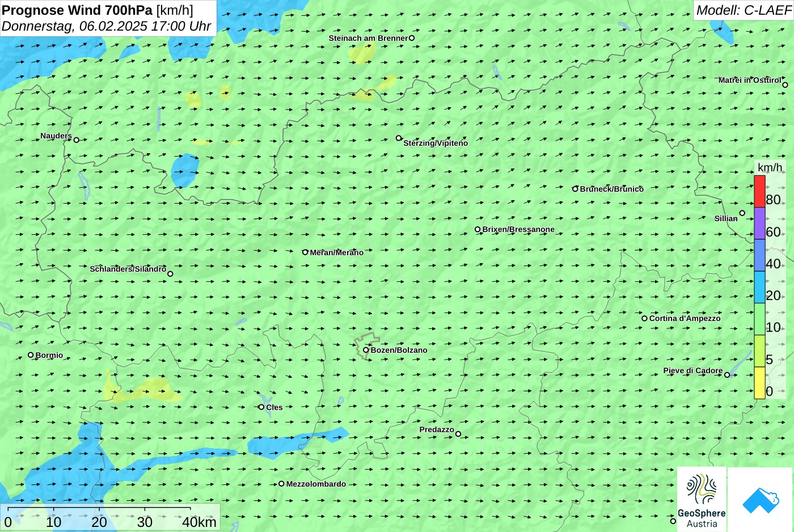
Task: Select the Pieve di Cadore marker
Action: tap(727, 375)
